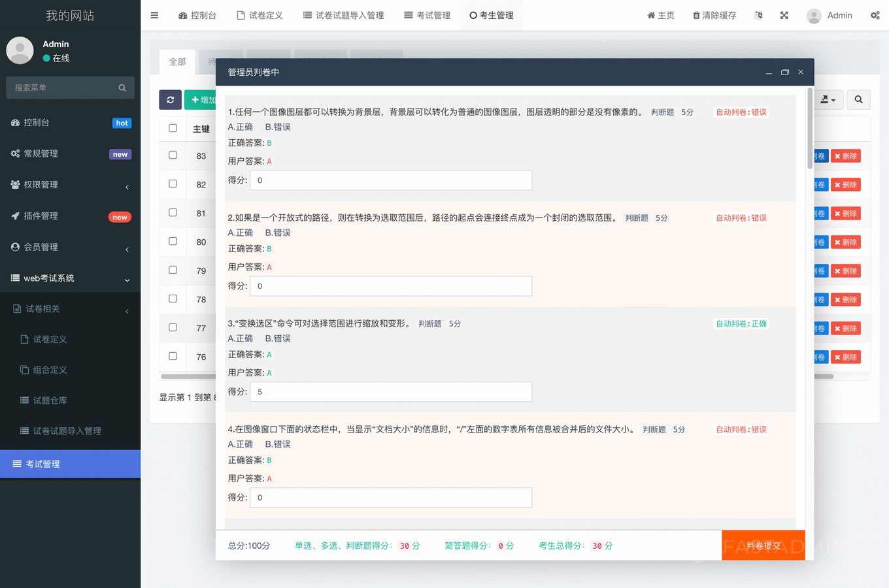Open 试题仓库 in the sidebar
The image size is (889, 588).
[x=50, y=400]
